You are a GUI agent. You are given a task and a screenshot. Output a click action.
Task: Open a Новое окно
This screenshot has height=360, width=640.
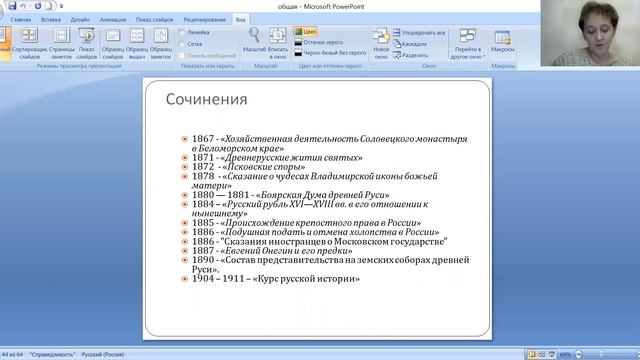381,44
